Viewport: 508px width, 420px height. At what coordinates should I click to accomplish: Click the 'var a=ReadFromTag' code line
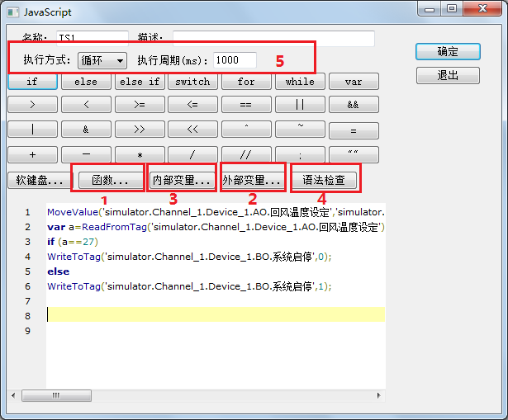(216, 227)
